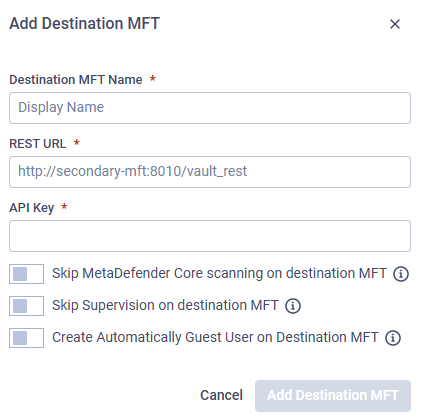
Task: Click the Add Destination MFT submit button
Action: tap(333, 396)
